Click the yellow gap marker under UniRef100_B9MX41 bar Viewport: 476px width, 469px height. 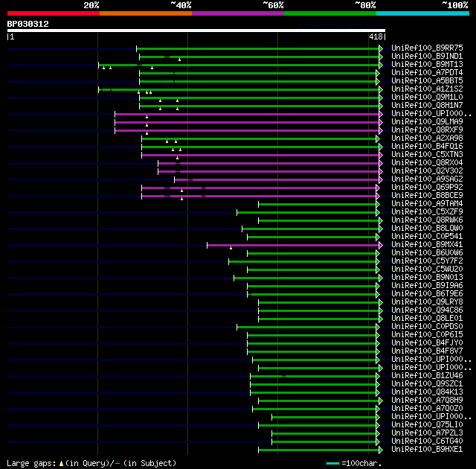click(231, 248)
